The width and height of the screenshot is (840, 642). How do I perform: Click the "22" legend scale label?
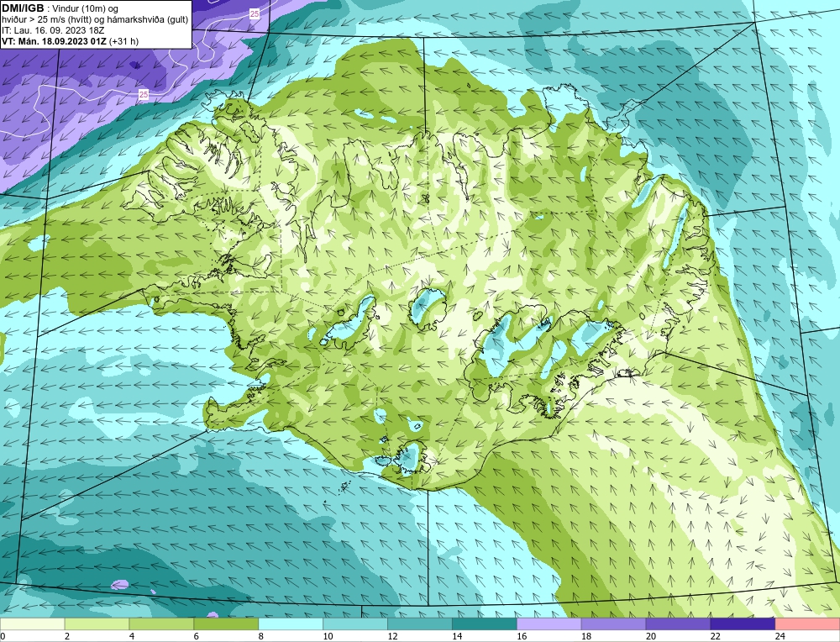point(716,636)
